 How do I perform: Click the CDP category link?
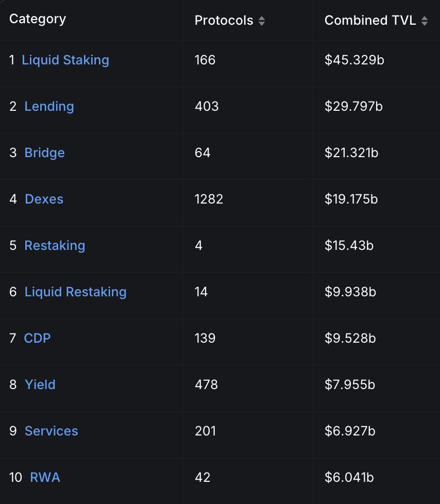tap(37, 338)
